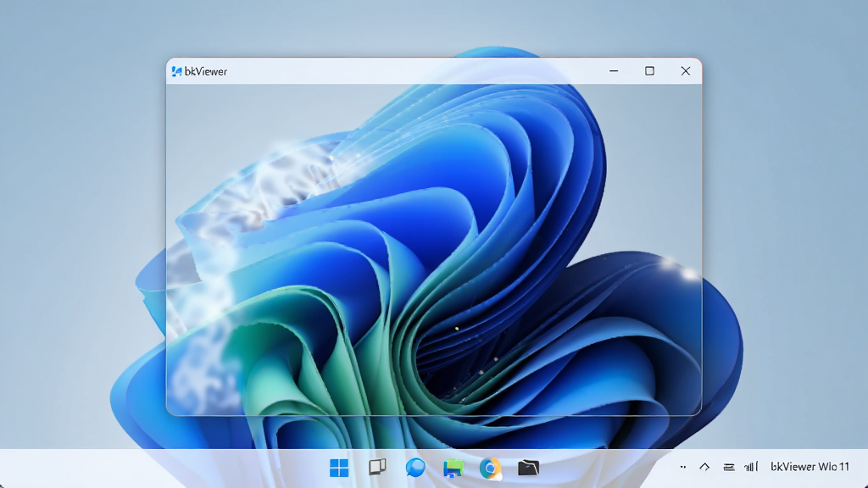Open Task View from the taskbar

[x=377, y=468]
